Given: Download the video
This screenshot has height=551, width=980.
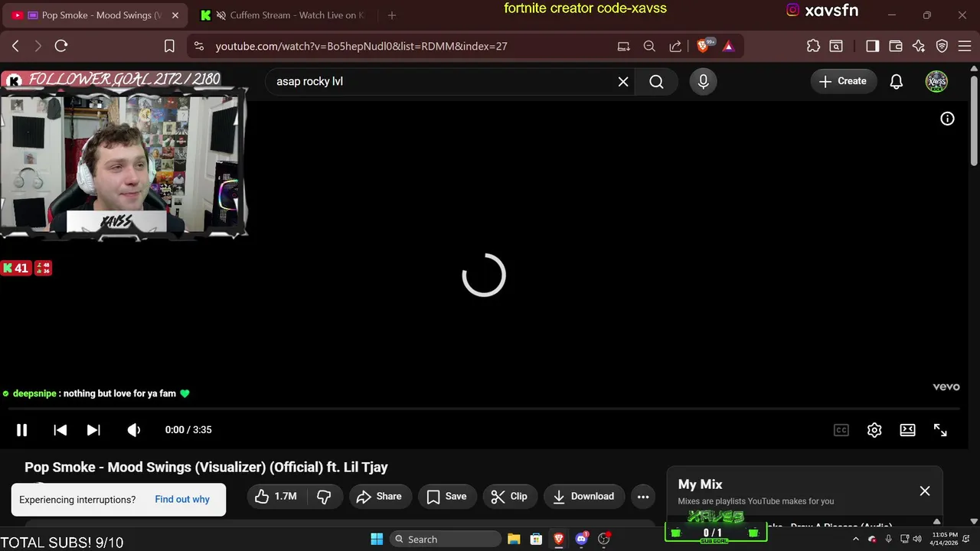Looking at the screenshot, I should [584, 497].
